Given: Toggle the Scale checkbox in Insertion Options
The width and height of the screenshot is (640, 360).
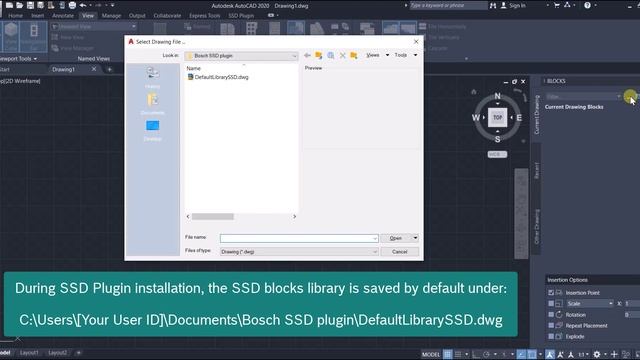Looking at the screenshot, I should 551,304.
